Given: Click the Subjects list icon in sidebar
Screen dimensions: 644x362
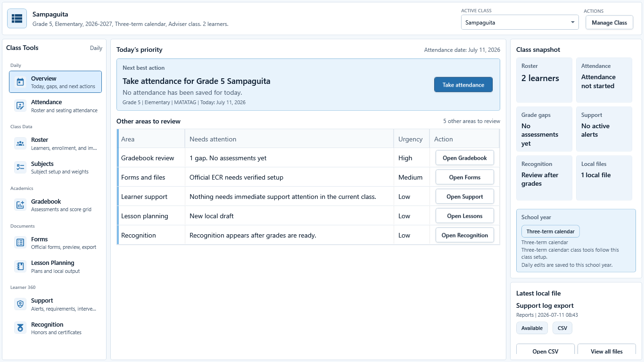Looking at the screenshot, I should tap(20, 167).
